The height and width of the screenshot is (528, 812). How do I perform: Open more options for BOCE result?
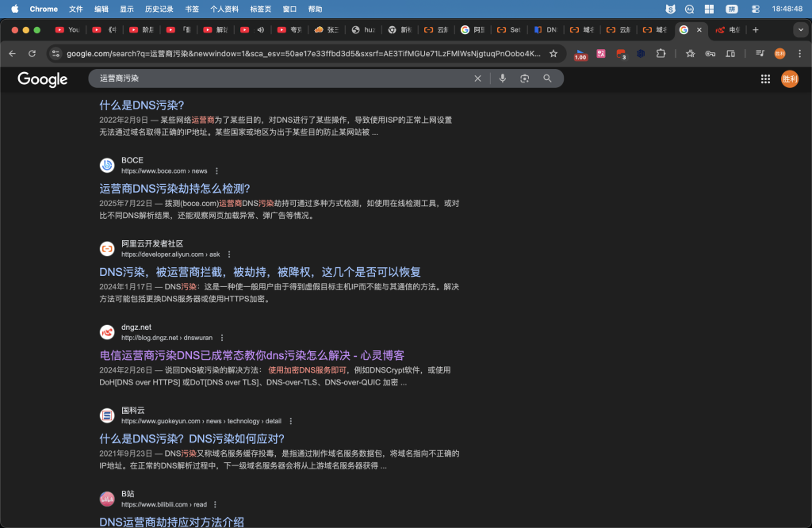tap(216, 170)
